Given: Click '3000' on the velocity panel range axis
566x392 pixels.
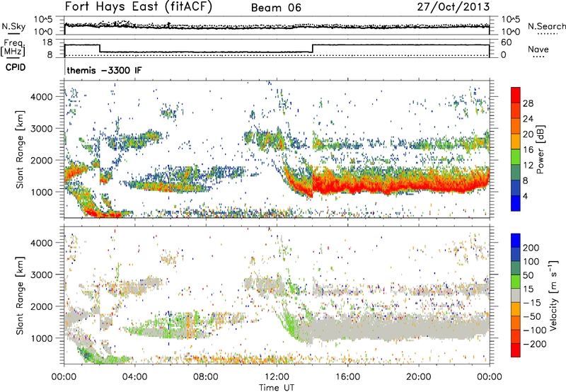Looking at the screenshot, I should (x=41, y=275).
